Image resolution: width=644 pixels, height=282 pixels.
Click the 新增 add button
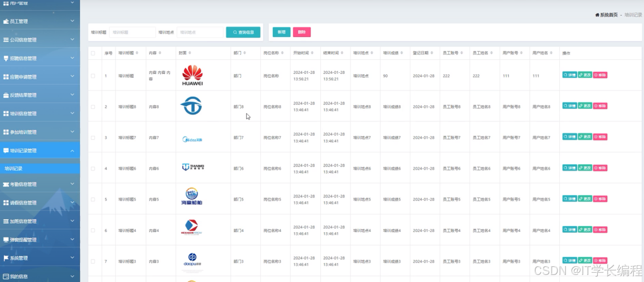coord(282,32)
